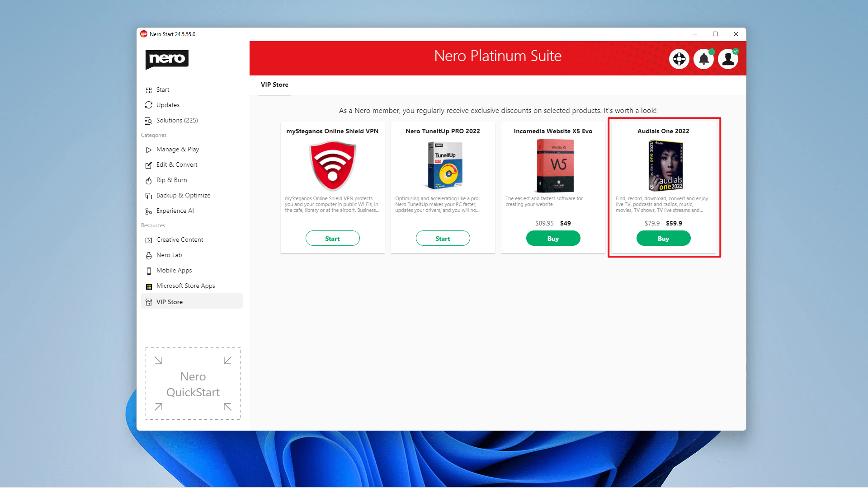The image size is (868, 488).
Task: Click the Microsoft Store Apps colored icon
Action: click(149, 286)
